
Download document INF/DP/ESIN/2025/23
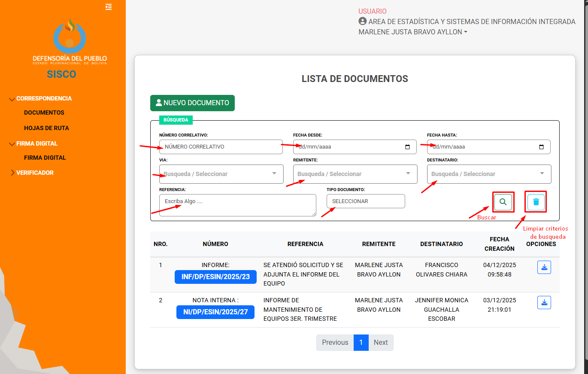pyautogui.click(x=544, y=267)
